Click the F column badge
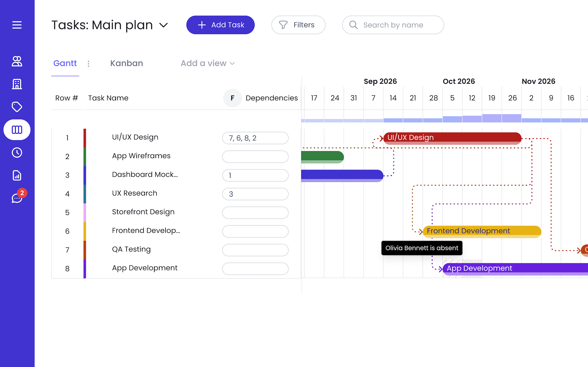The image size is (588, 367). (x=232, y=98)
